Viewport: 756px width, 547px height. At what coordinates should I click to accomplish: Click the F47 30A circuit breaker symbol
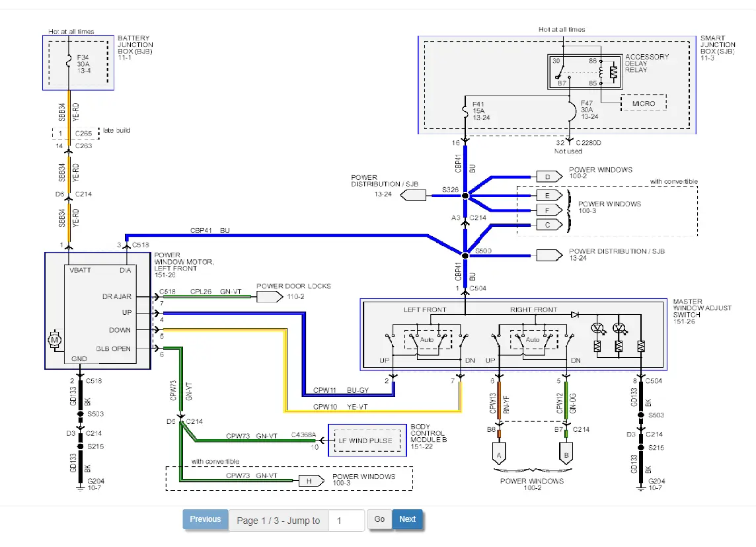[x=571, y=111]
